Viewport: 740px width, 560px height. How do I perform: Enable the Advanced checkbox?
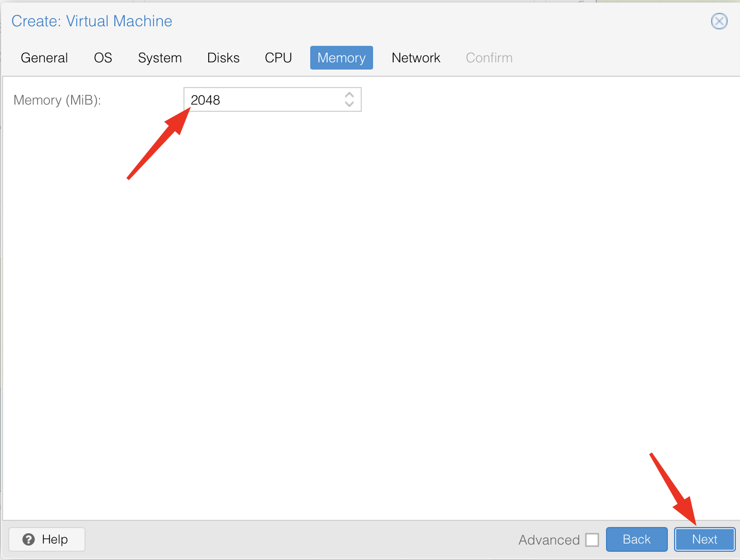coord(592,540)
